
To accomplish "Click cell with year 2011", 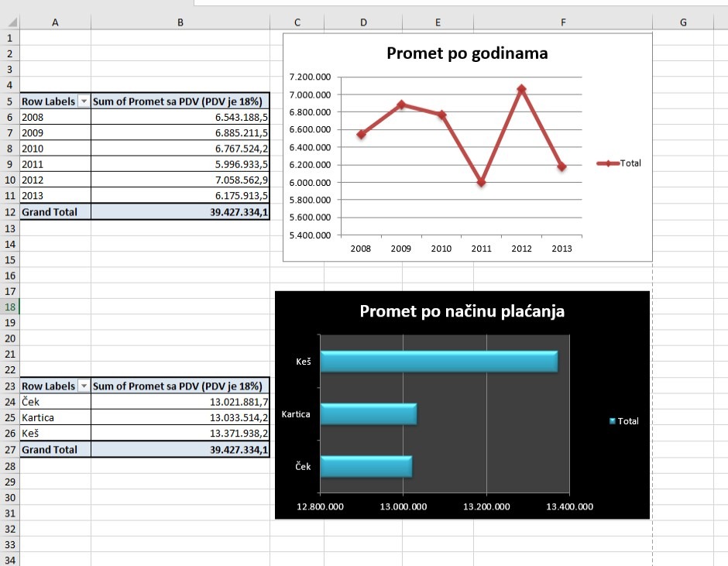I will click(55, 164).
